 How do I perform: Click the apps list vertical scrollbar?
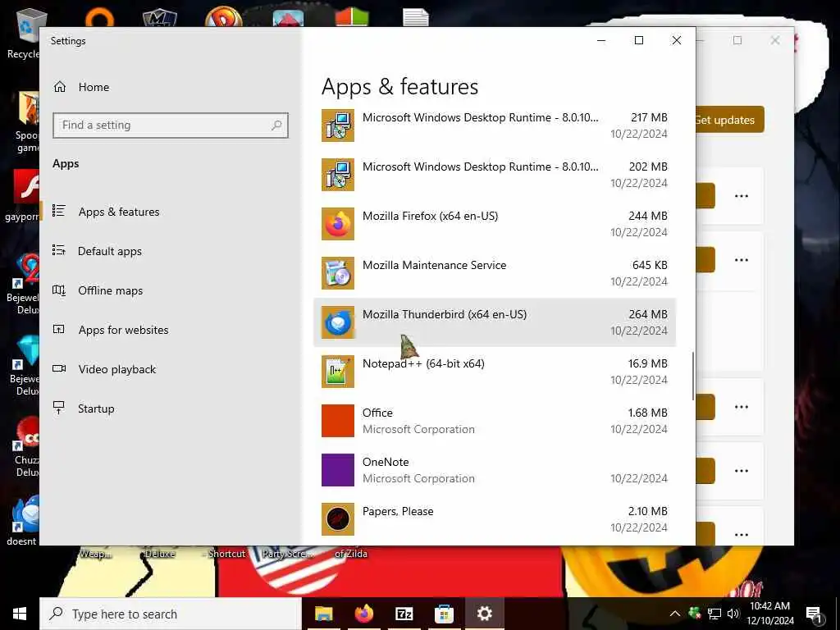[693, 376]
